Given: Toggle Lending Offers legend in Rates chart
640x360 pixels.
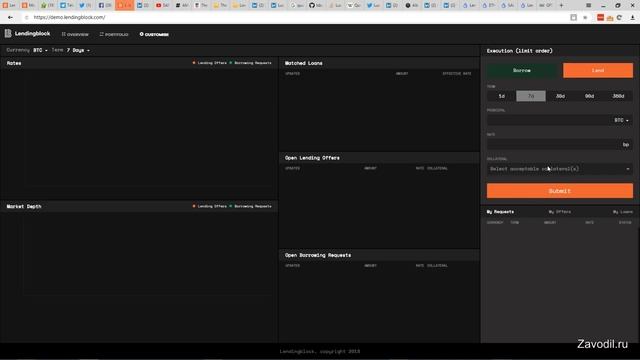Looking at the screenshot, I should (209, 63).
